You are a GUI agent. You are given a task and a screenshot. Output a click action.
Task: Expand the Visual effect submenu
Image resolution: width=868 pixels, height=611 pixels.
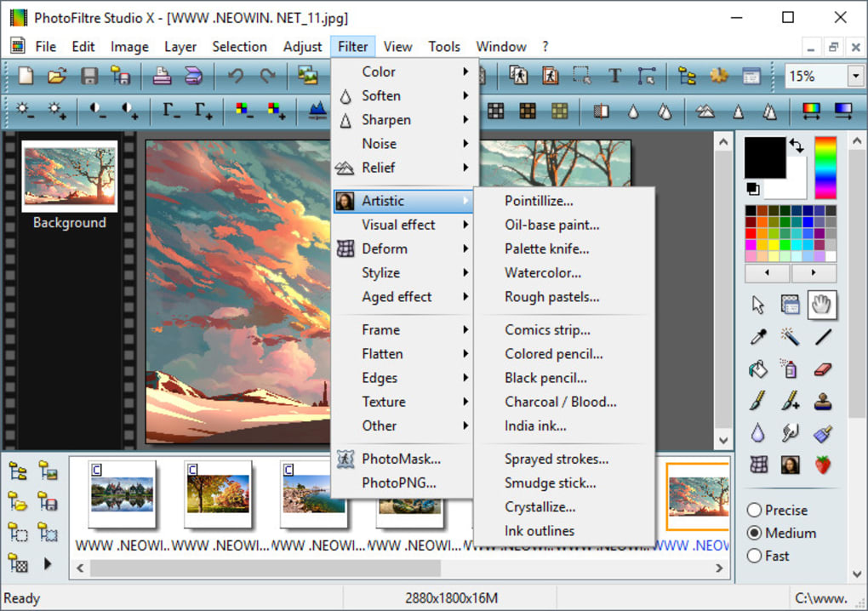(400, 225)
